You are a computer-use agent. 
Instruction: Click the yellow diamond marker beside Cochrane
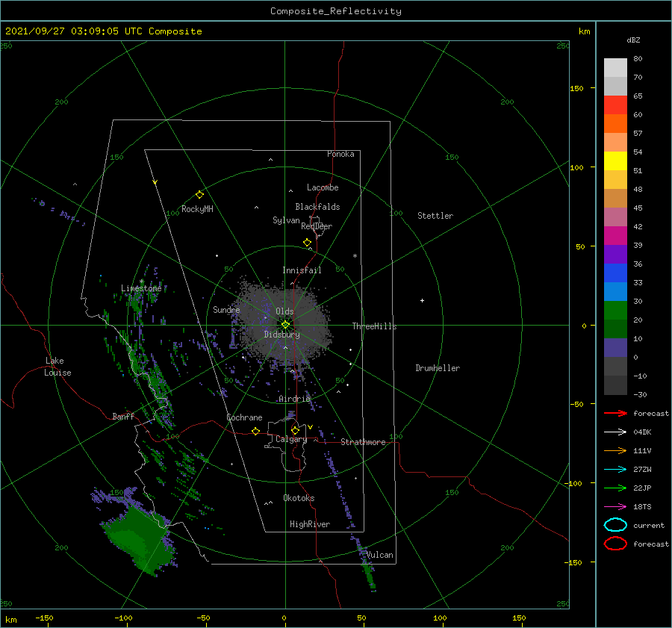click(x=255, y=431)
